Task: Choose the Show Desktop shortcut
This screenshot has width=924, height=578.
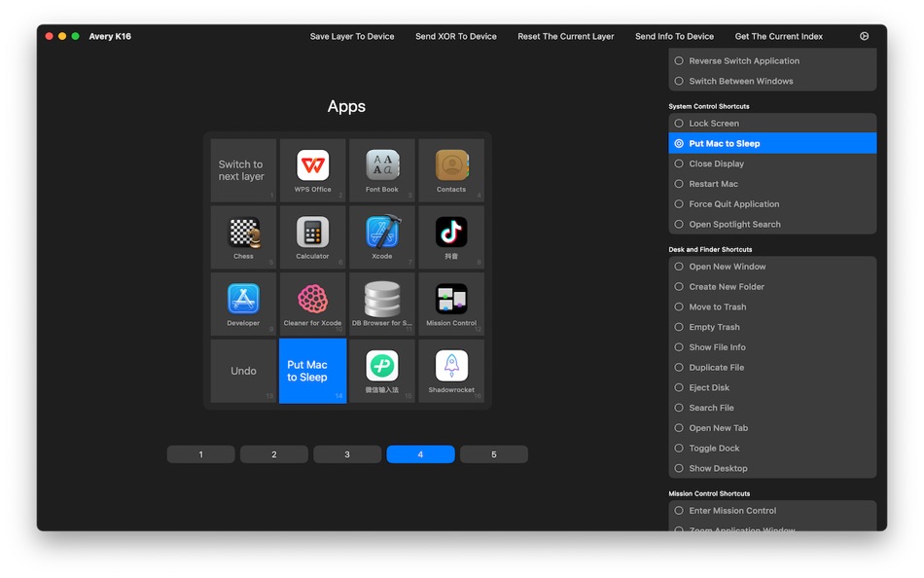Action: 772,468
